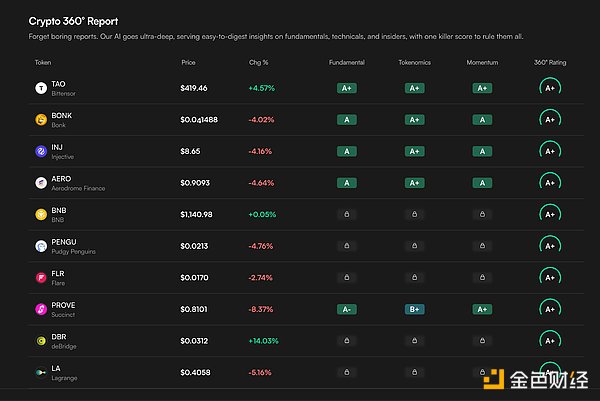Viewport: 600px width, 401px height.
Task: Click the PENGU Pudgy Penguins icon
Action: [x=41, y=246]
